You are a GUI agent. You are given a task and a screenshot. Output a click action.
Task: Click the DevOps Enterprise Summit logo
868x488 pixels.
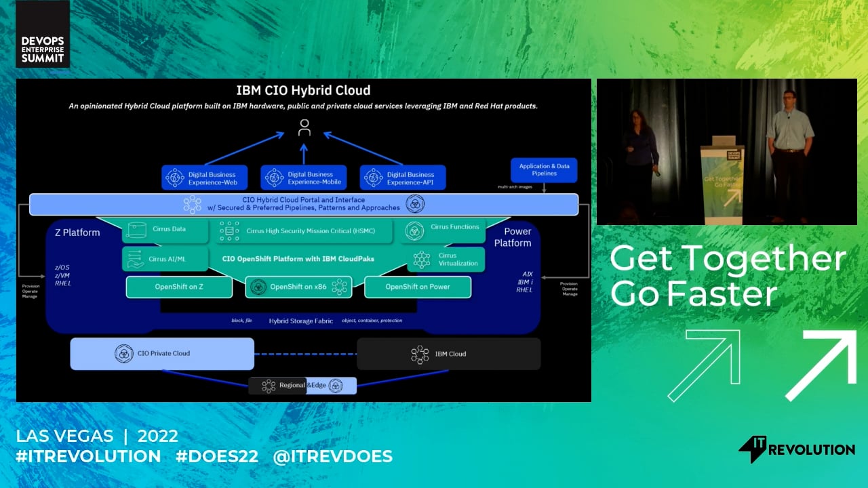[x=42, y=34]
